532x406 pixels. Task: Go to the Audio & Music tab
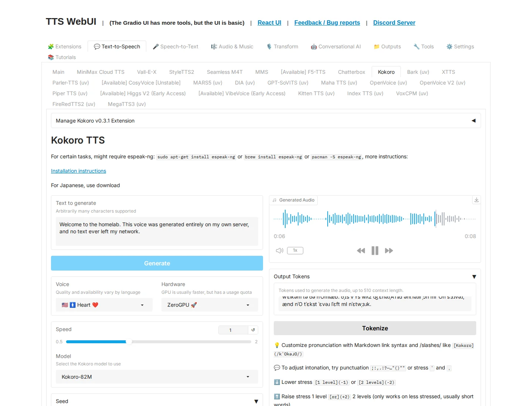coord(232,47)
